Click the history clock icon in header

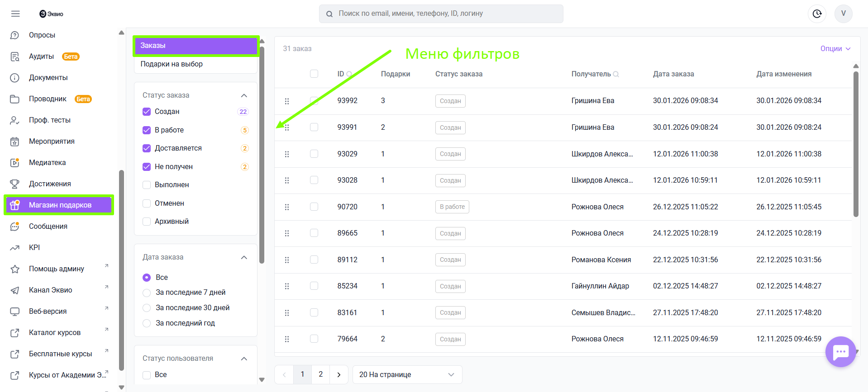tap(817, 14)
